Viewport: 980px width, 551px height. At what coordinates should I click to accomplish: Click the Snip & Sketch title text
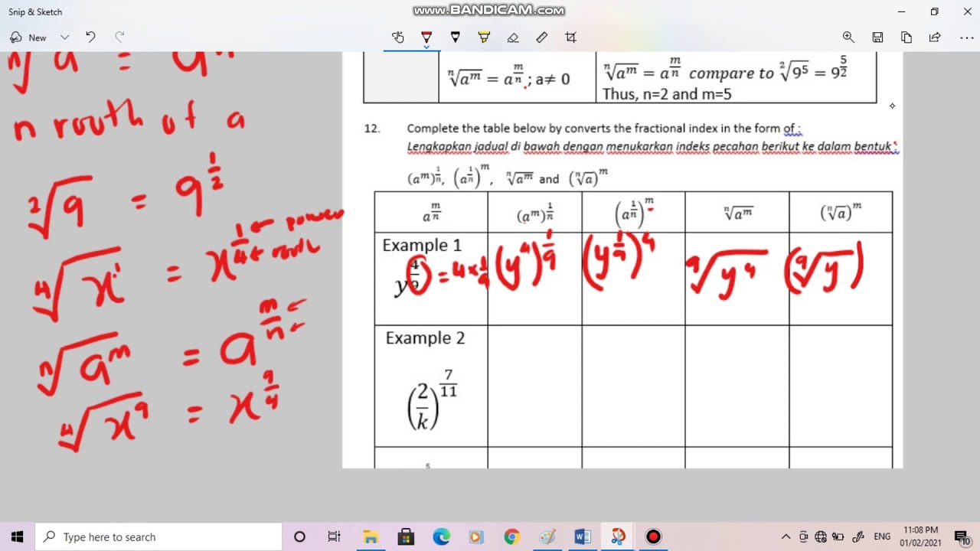(x=35, y=12)
